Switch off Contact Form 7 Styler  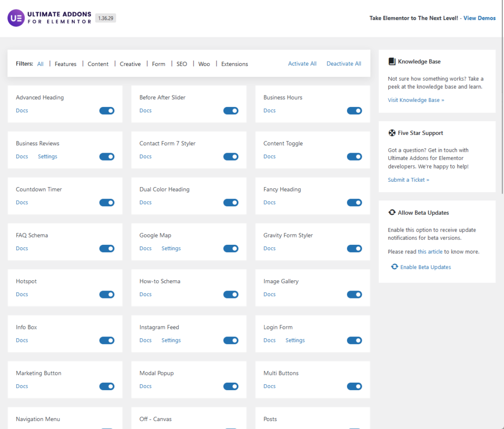point(231,157)
